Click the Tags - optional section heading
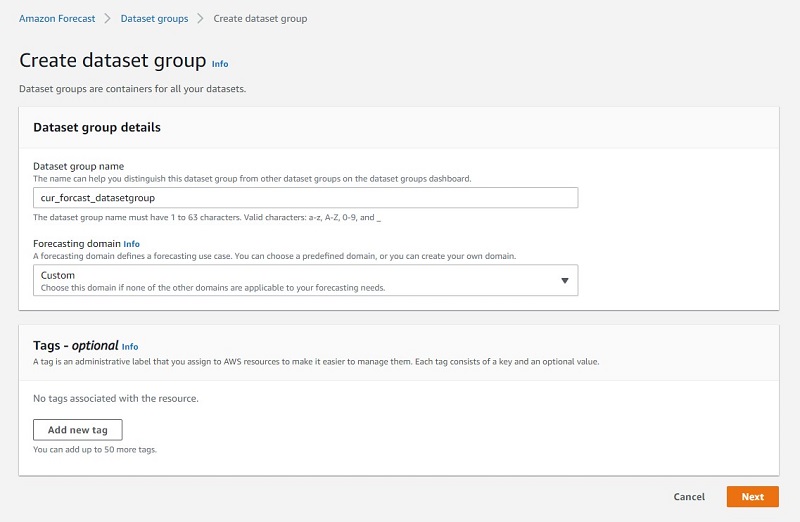 76,345
